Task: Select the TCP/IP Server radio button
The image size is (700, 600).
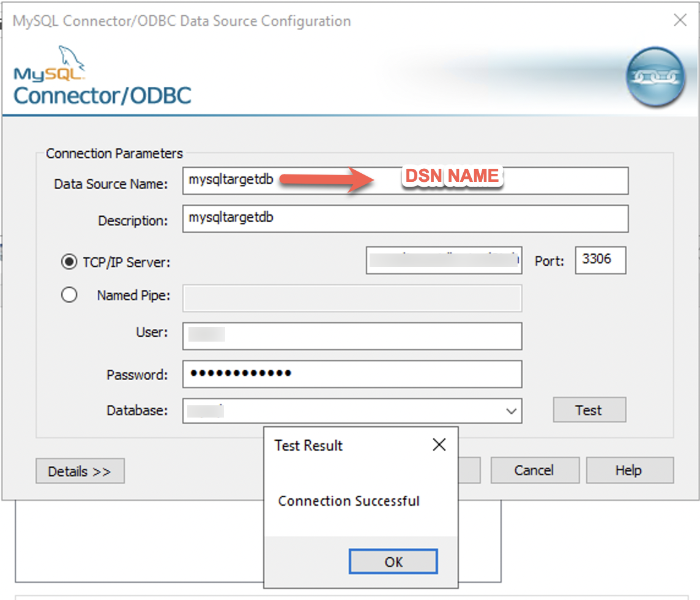Action: (x=69, y=262)
